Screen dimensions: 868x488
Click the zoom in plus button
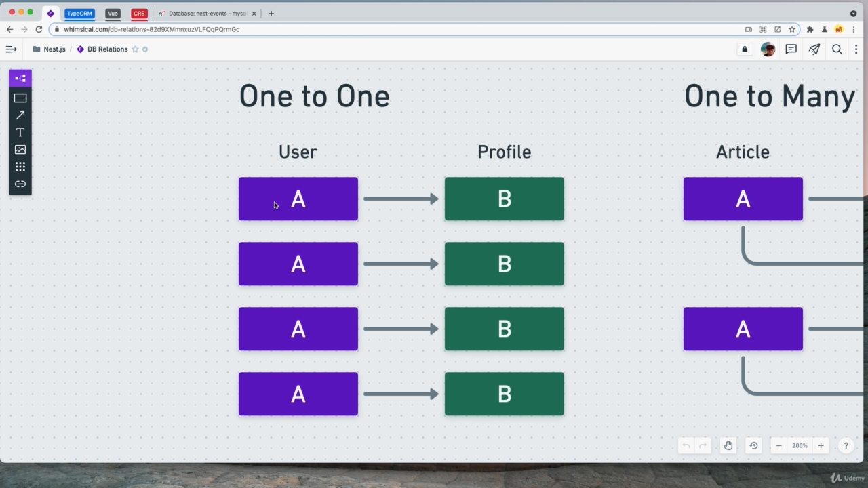821,445
